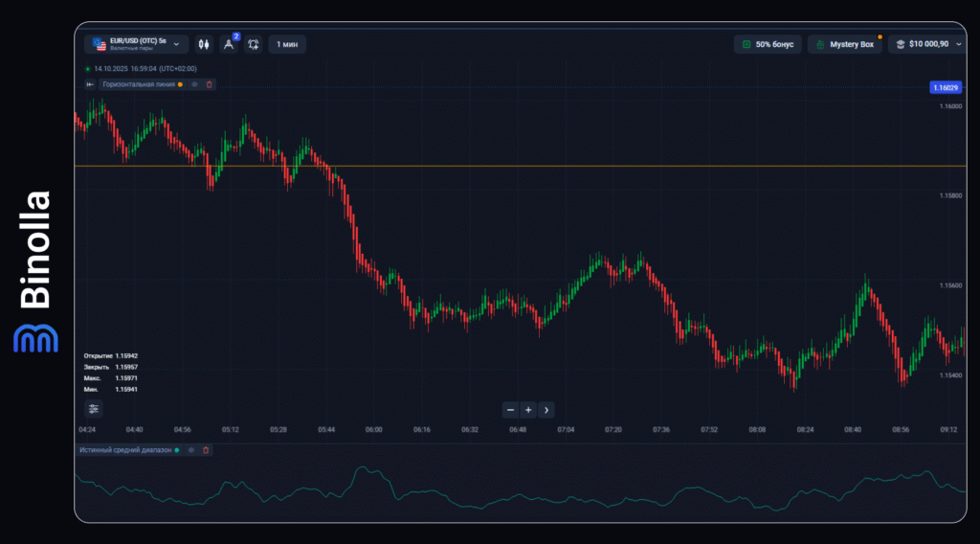The width and height of the screenshot is (980, 544).
Task: Click the Горизонтальная линия orange color dot
Action: coord(180,84)
